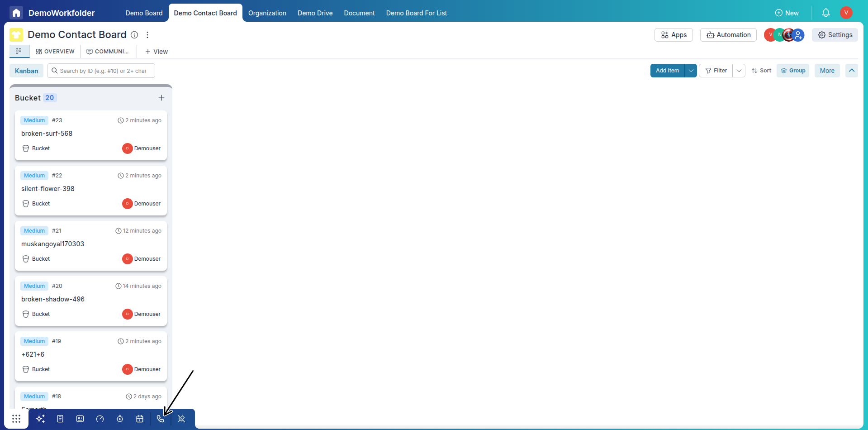
Task: Open the Document tab
Action: tap(359, 13)
